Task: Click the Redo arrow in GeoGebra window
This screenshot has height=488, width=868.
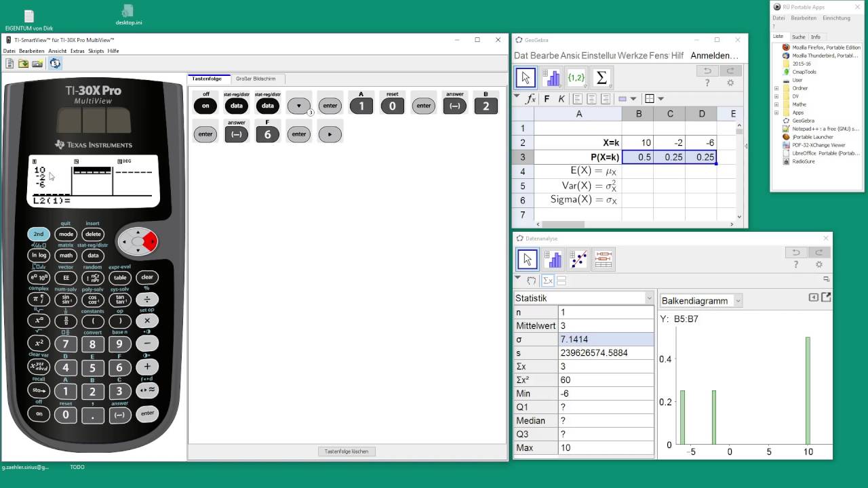Action: 730,70
